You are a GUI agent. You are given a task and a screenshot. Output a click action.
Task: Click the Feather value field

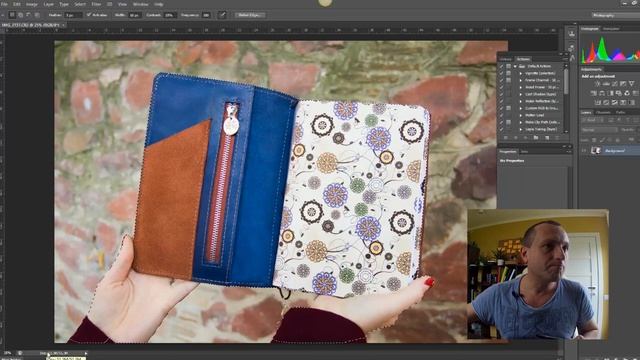coord(73,15)
